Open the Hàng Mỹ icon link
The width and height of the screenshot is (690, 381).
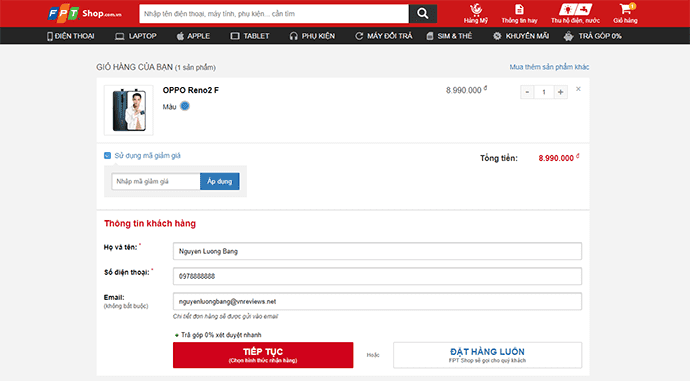[476, 14]
